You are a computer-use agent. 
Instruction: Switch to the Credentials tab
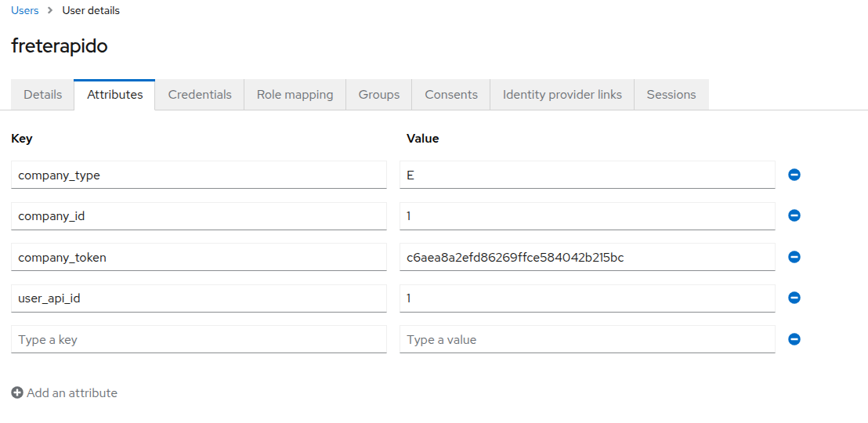click(x=200, y=95)
